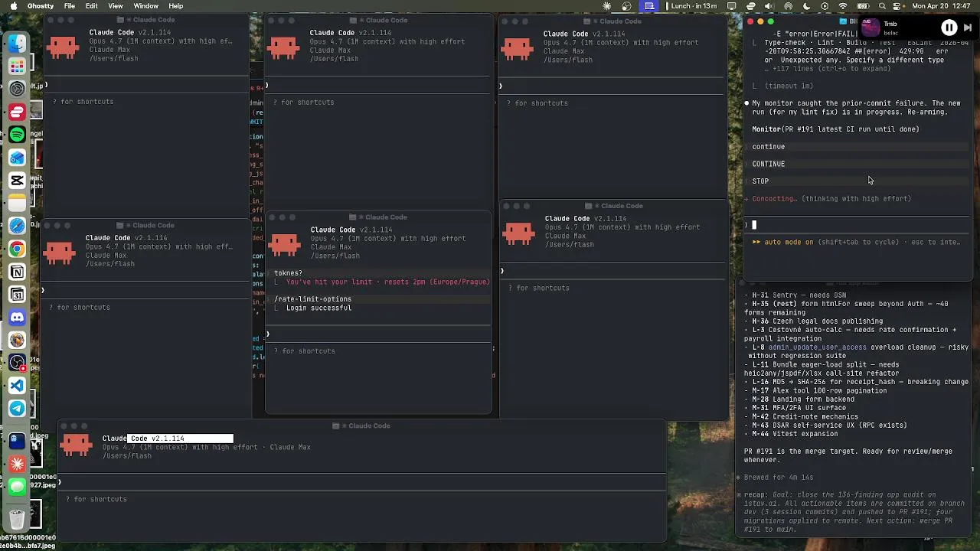
Task: Open Discord from the dock
Action: click(x=17, y=317)
